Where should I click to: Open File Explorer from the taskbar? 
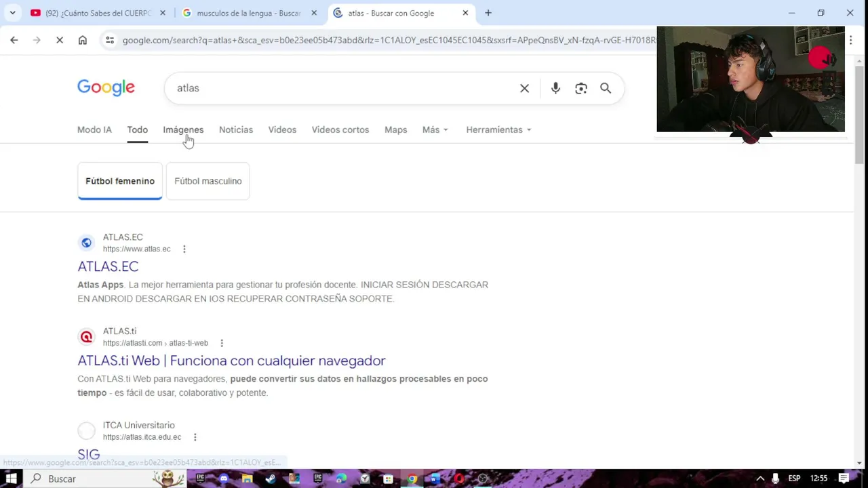click(248, 479)
